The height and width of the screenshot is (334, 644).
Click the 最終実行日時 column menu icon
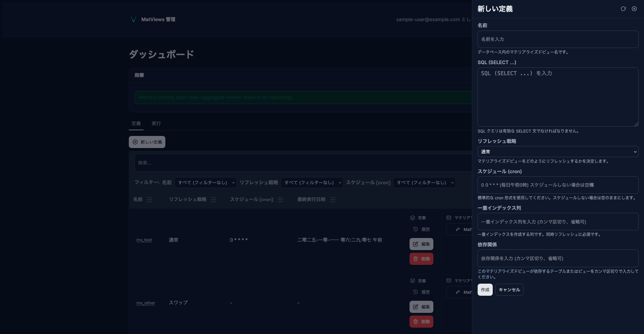[333, 200]
